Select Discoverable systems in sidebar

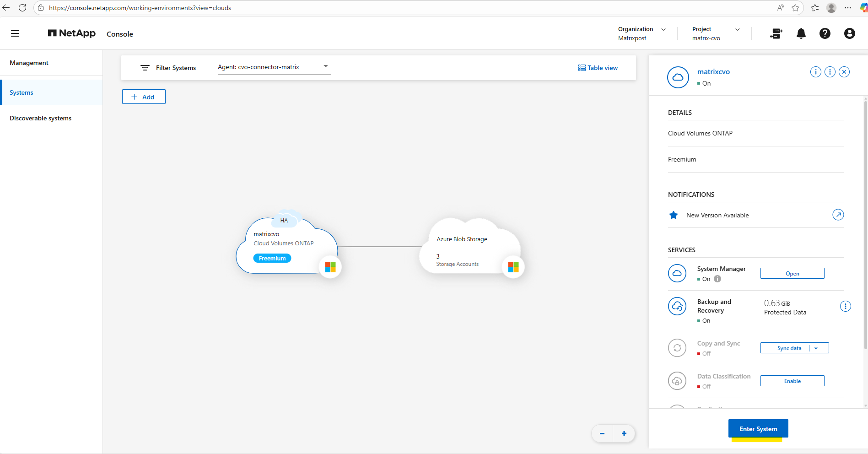pyautogui.click(x=40, y=118)
